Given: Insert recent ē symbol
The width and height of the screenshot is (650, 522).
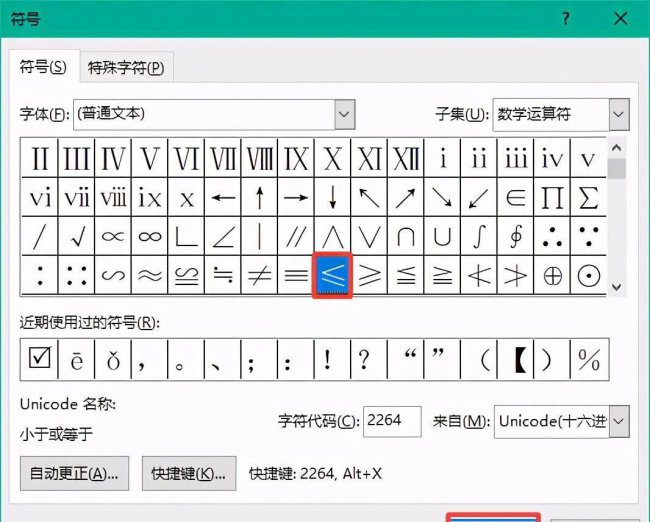Looking at the screenshot, I should tap(76, 359).
